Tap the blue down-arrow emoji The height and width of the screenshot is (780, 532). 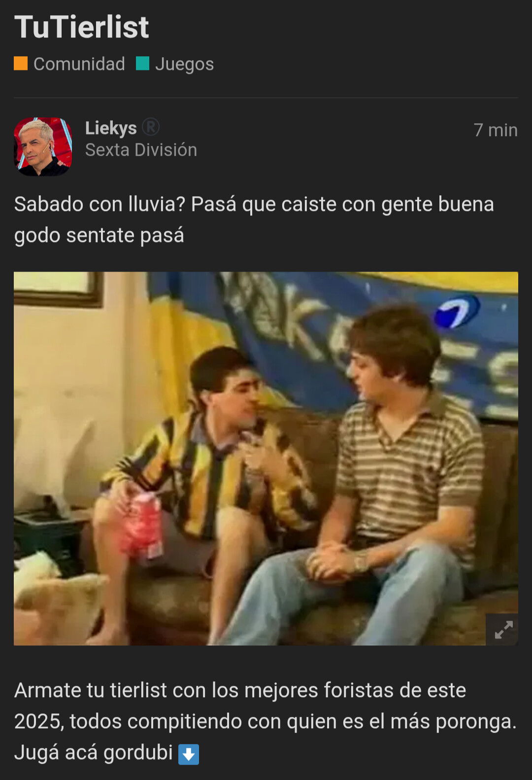[x=189, y=754]
